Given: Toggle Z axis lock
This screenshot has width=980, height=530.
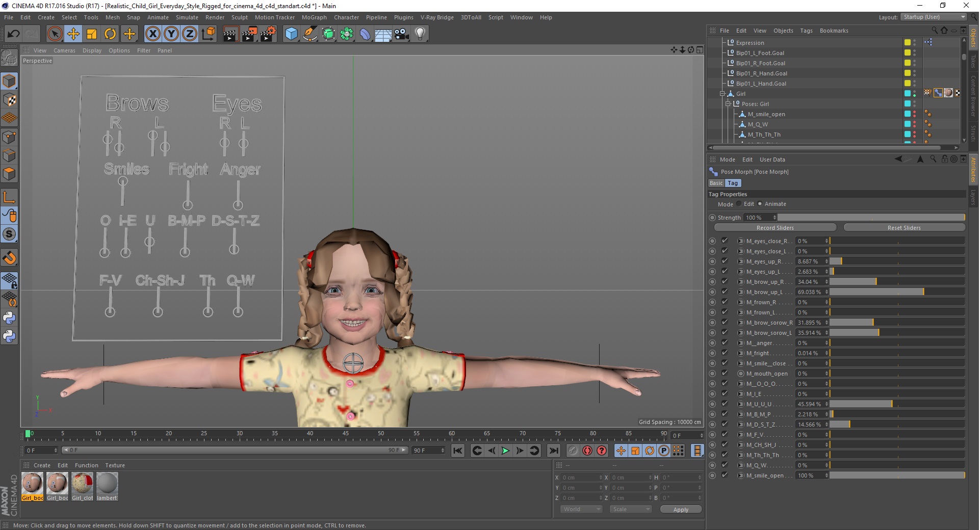Looking at the screenshot, I should click(x=190, y=34).
